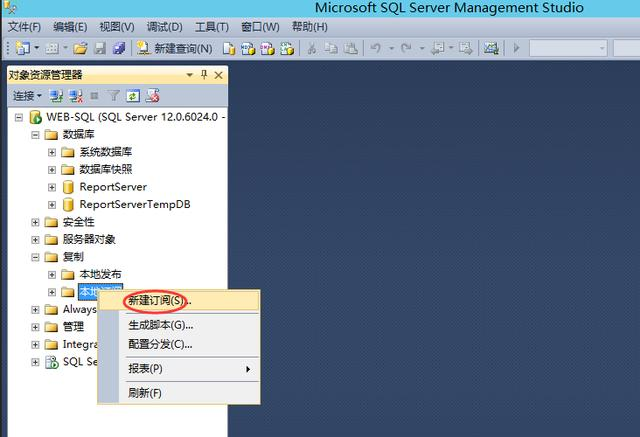The width and height of the screenshot is (640, 437).
Task: Choose 配置分发(C)... in the context menu
Action: coord(160,344)
